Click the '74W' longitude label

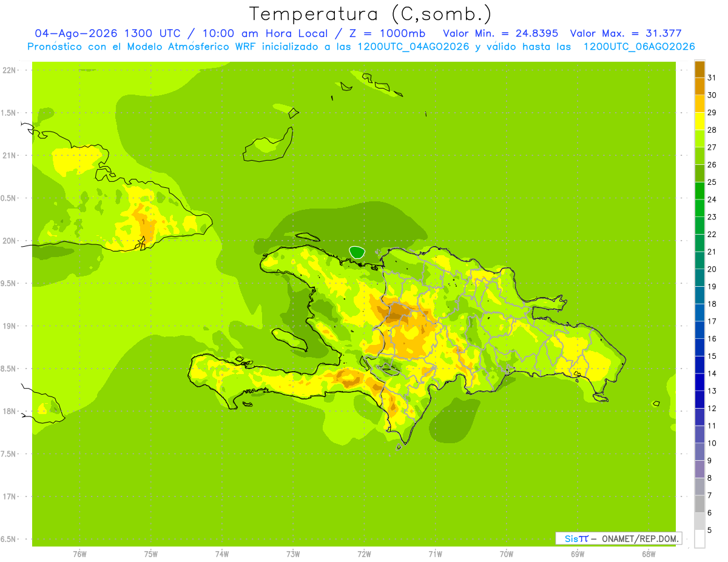click(x=222, y=554)
